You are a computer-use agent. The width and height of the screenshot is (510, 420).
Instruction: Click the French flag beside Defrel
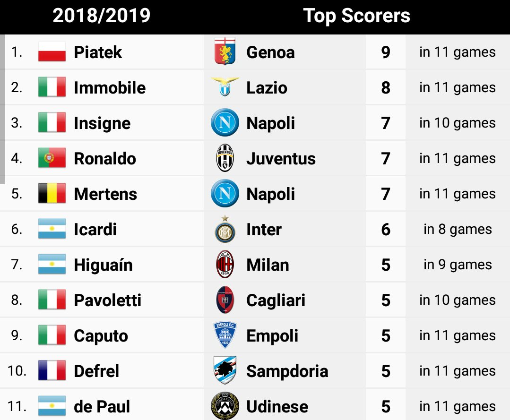pyautogui.click(x=52, y=370)
